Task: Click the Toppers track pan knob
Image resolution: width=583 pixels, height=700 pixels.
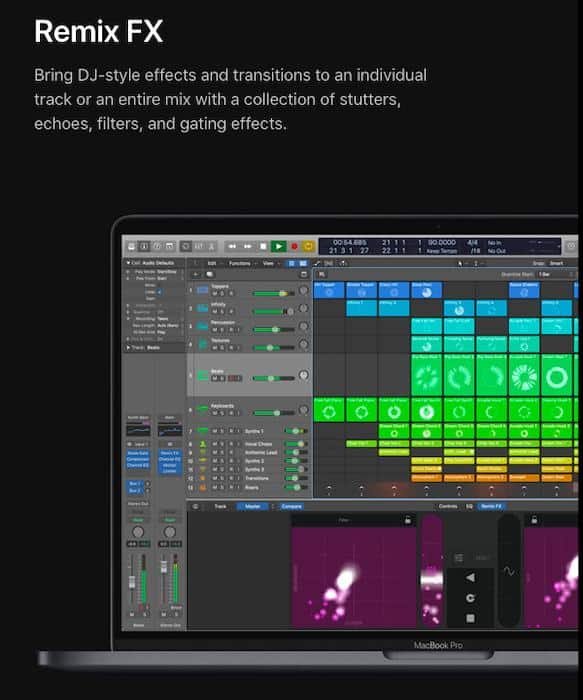Action: 304,291
